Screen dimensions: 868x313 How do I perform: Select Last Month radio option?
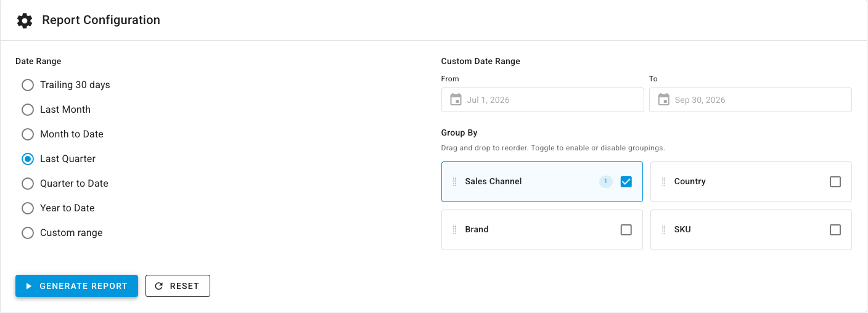[28, 110]
